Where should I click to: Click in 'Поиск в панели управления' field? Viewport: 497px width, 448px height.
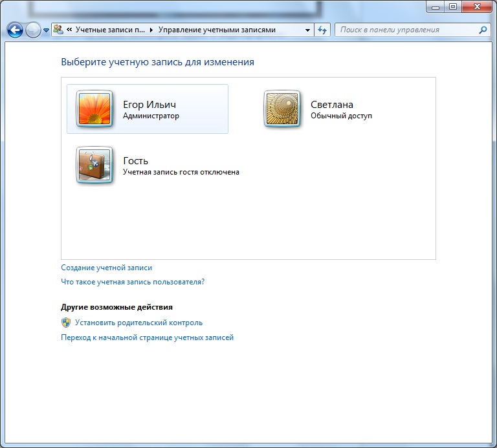tap(404, 30)
